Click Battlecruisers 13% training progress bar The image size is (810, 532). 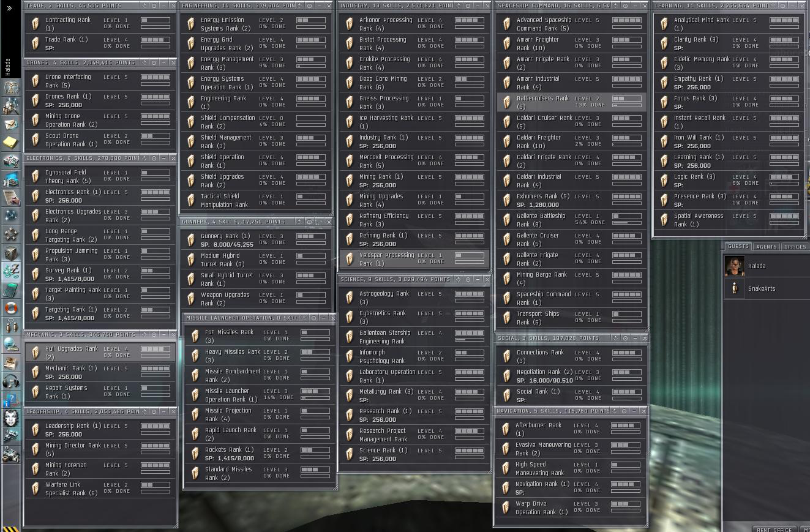click(627, 105)
